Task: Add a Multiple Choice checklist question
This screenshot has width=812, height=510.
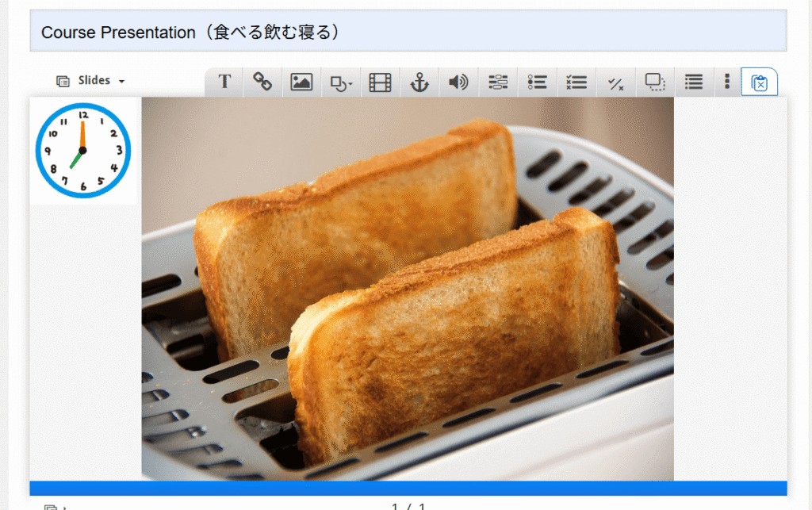Action: (576, 82)
